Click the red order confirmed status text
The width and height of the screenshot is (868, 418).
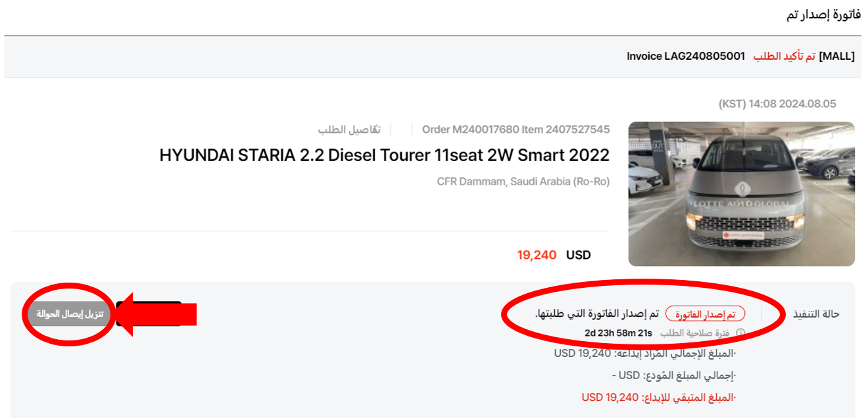tap(784, 57)
